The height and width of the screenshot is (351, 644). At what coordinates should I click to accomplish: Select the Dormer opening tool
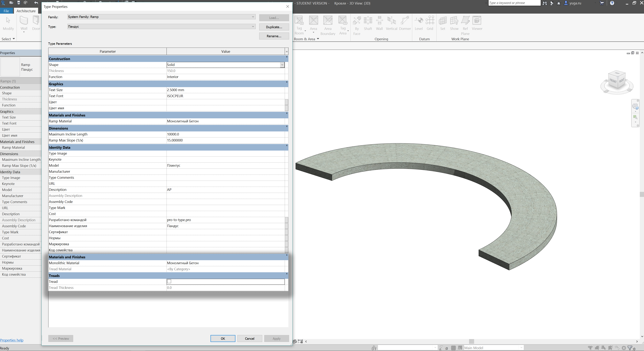[405, 24]
